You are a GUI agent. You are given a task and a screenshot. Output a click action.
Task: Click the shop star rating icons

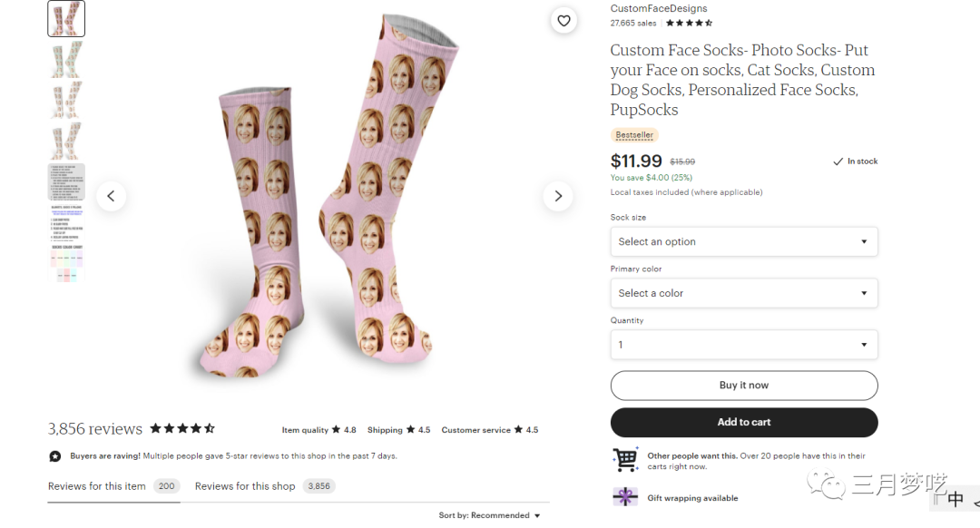(689, 24)
